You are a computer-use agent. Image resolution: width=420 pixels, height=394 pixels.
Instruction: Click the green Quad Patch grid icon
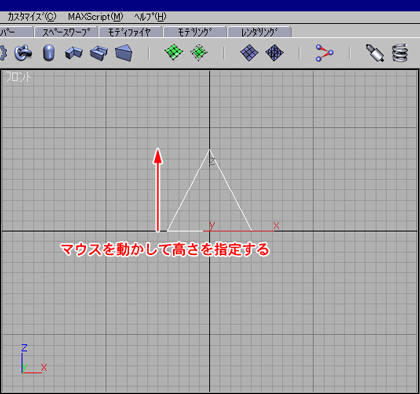tap(174, 52)
